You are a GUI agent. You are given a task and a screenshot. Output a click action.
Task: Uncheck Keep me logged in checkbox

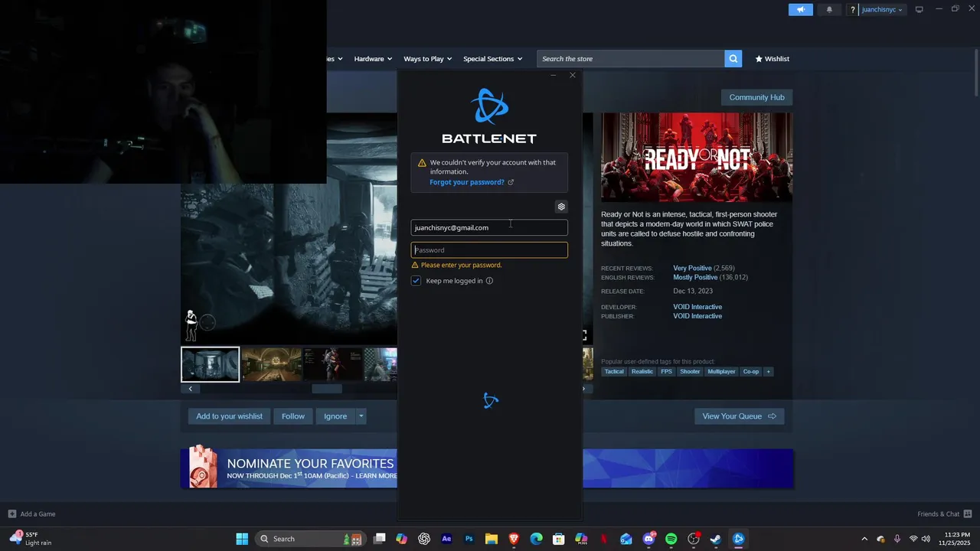416,281
